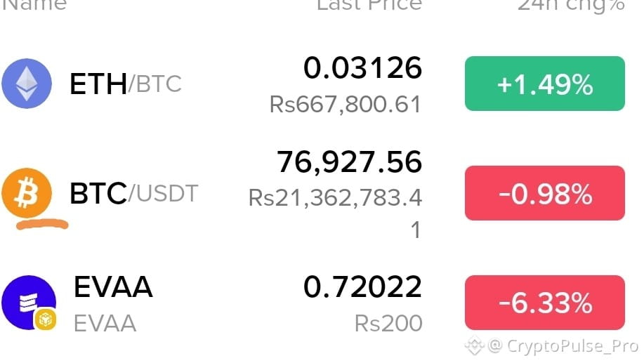
Task: Tap the Ethereum coin icon
Action: pyautogui.click(x=27, y=84)
